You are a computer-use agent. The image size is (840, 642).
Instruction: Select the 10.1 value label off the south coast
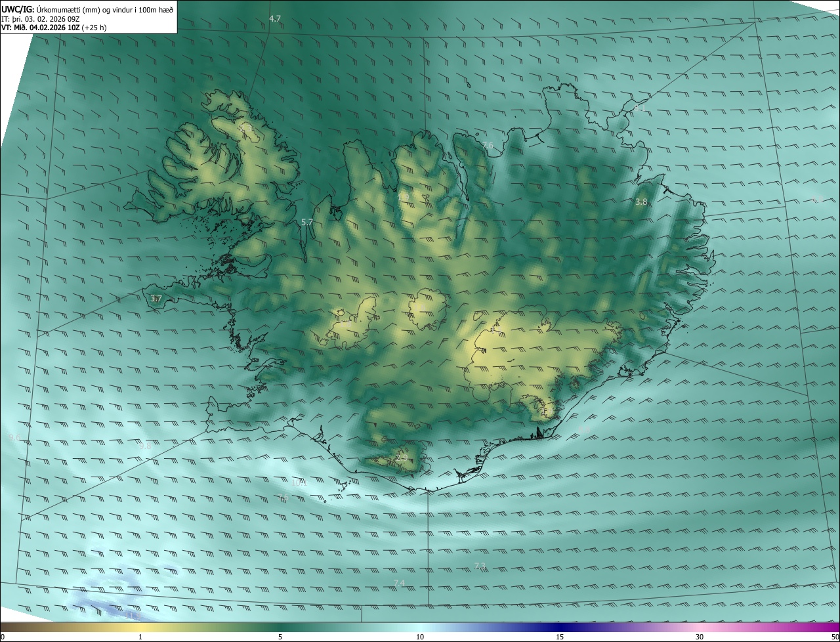tap(299, 483)
